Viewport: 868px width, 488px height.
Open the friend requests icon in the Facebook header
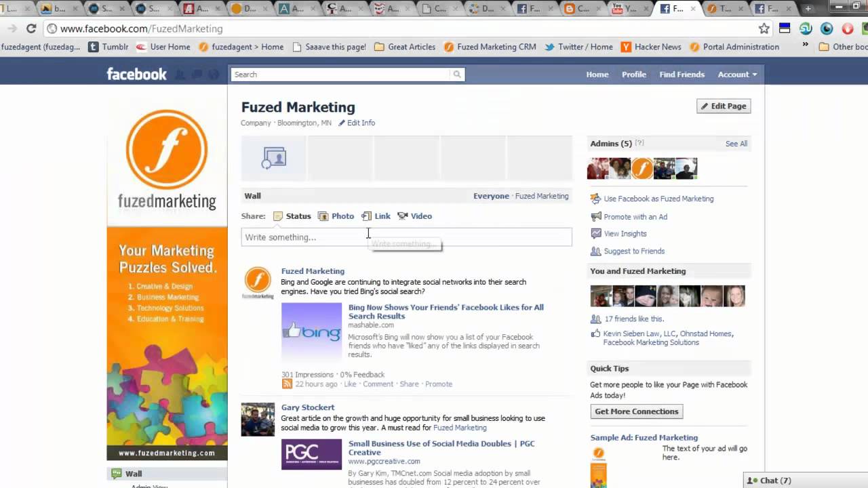(x=180, y=75)
